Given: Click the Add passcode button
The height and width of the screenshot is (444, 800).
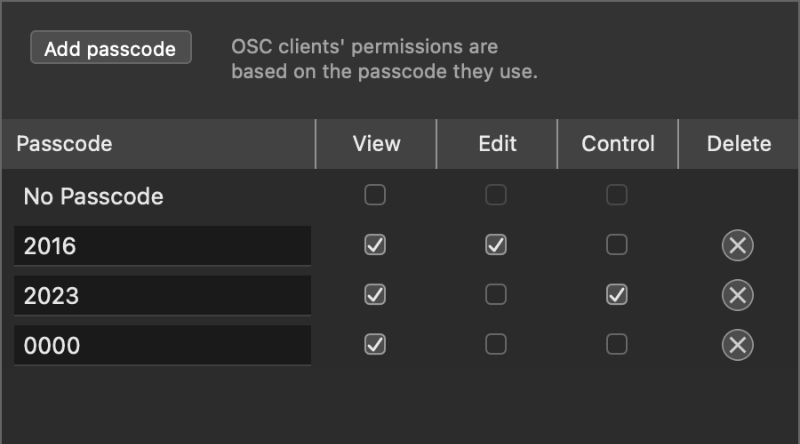Looking at the screenshot, I should click(x=111, y=49).
